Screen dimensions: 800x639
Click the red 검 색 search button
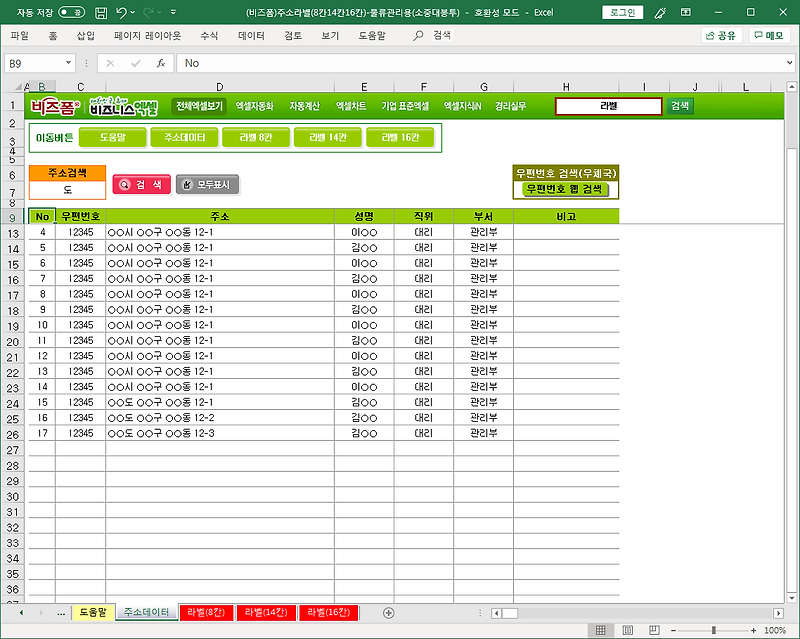coord(141,184)
